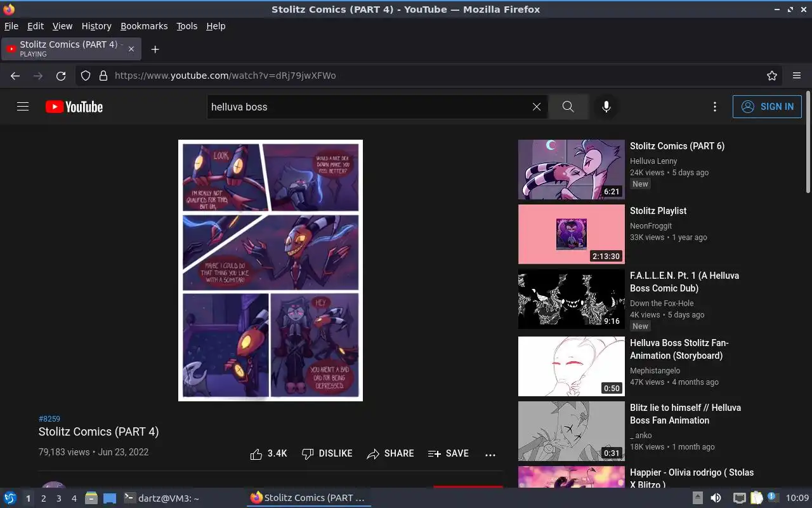The width and height of the screenshot is (812, 508).
Task: Close the Stolitz Comics tab
Action: pyautogui.click(x=131, y=49)
